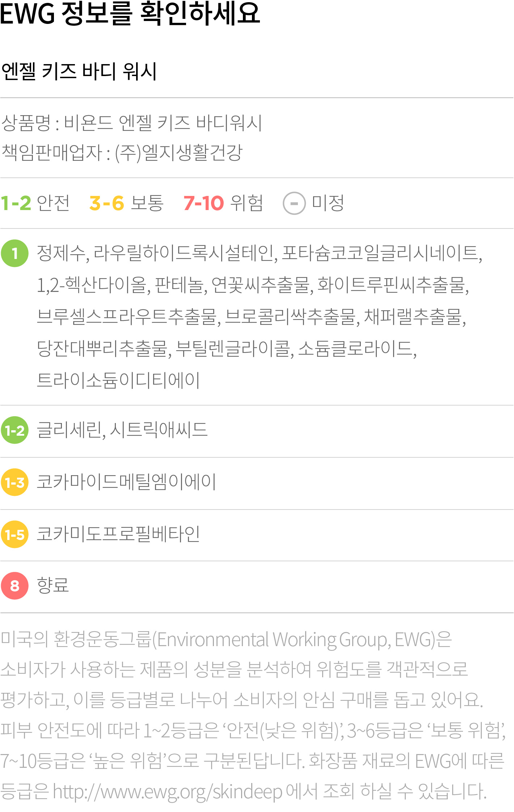Screen dimensions: 514x812
Task: Click the 코카마이드메틸엠이에이 ingredient
Action: [x=126, y=482]
